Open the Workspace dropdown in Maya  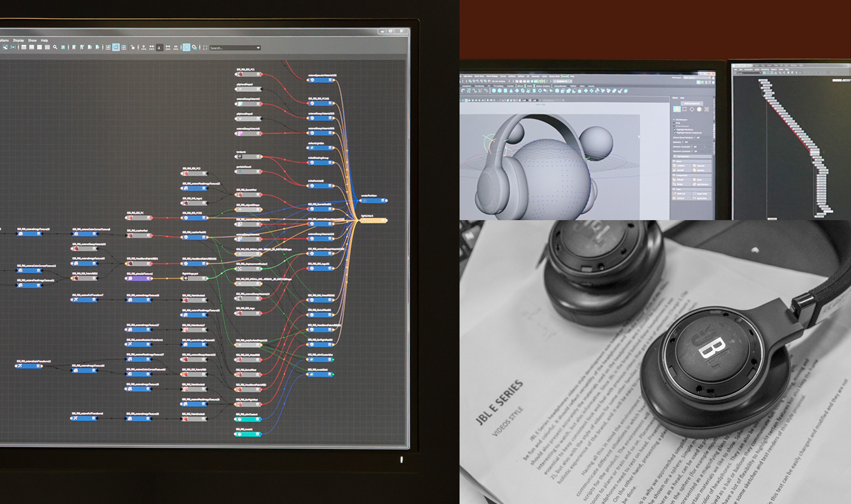coord(698,77)
